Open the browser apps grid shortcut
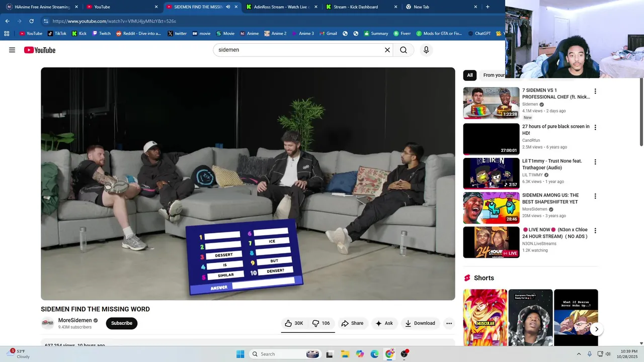The width and height of the screenshot is (644, 362). click(x=7, y=34)
